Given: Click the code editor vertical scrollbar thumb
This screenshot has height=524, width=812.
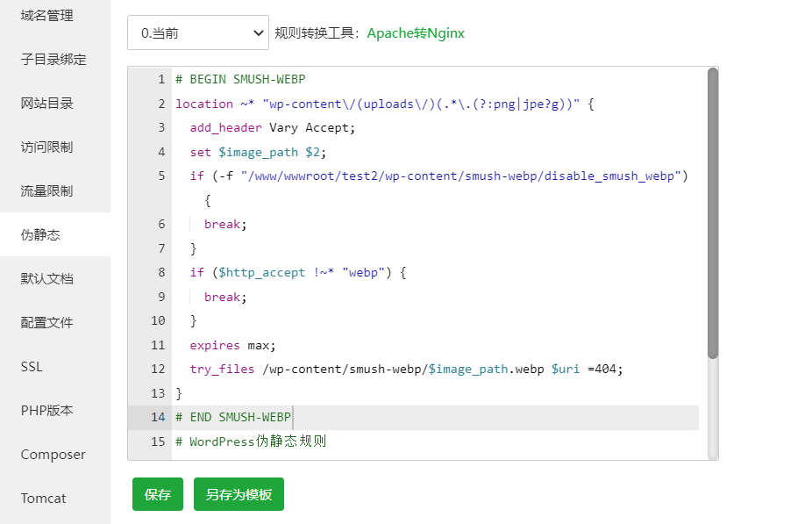Looking at the screenshot, I should point(713,213).
